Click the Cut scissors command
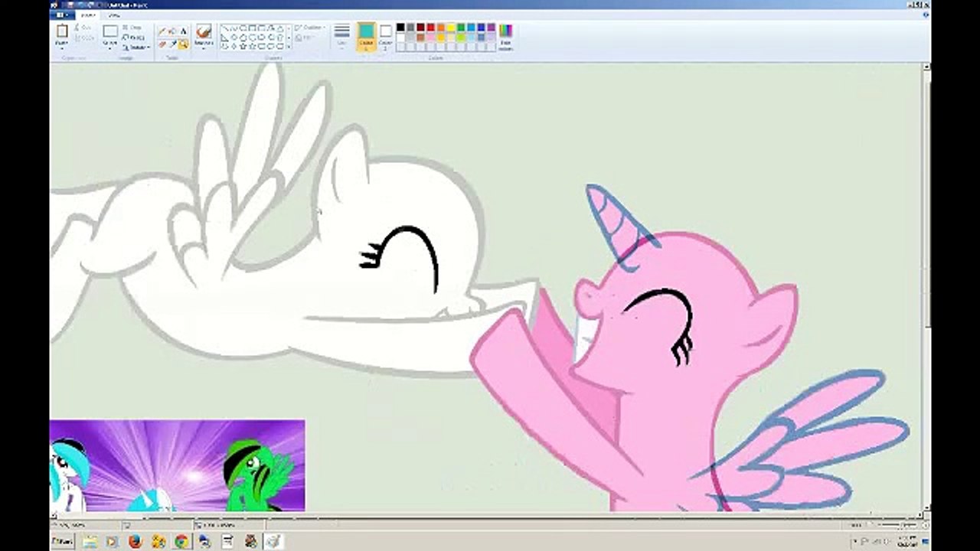The image size is (980, 551). point(84,27)
